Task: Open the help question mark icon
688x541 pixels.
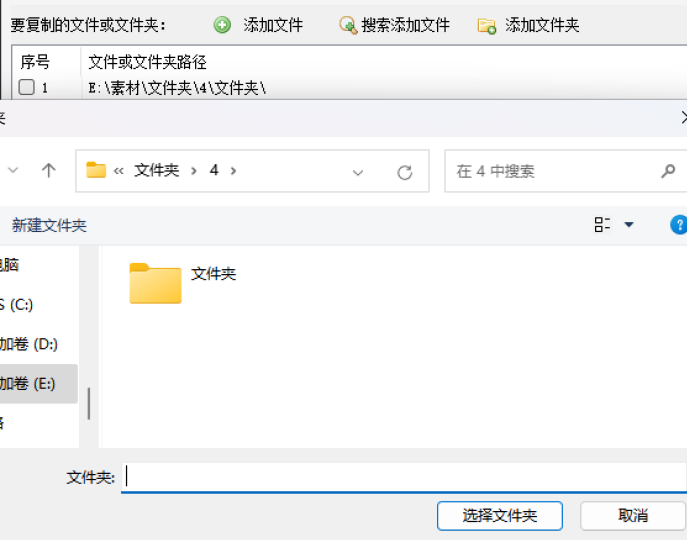Action: pos(679,225)
